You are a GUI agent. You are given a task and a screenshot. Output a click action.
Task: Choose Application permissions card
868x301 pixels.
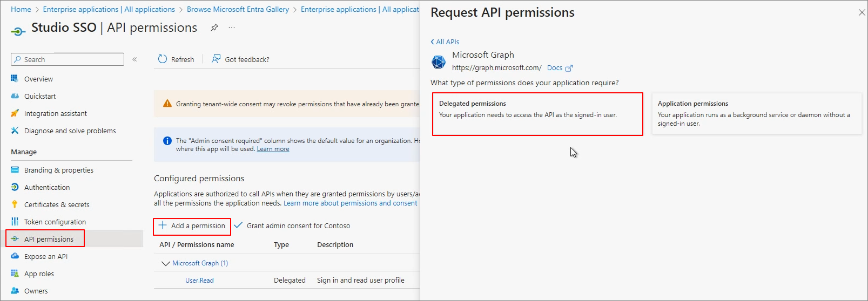pyautogui.click(x=757, y=114)
